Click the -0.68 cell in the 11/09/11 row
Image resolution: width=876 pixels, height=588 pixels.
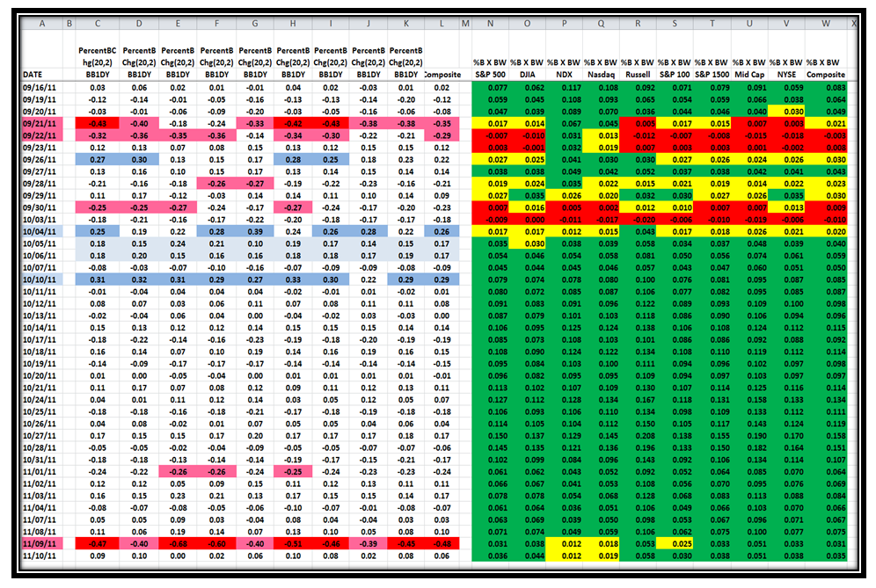coord(178,544)
